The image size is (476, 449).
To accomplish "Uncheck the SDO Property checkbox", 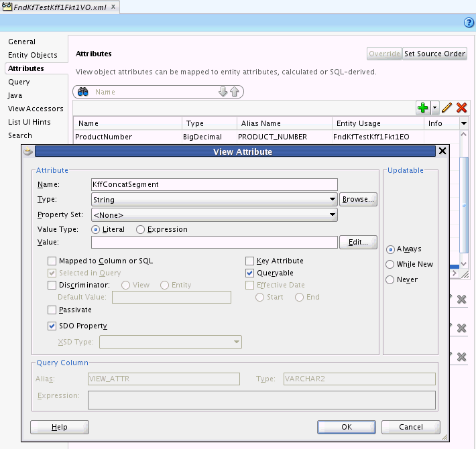I will coord(52,326).
